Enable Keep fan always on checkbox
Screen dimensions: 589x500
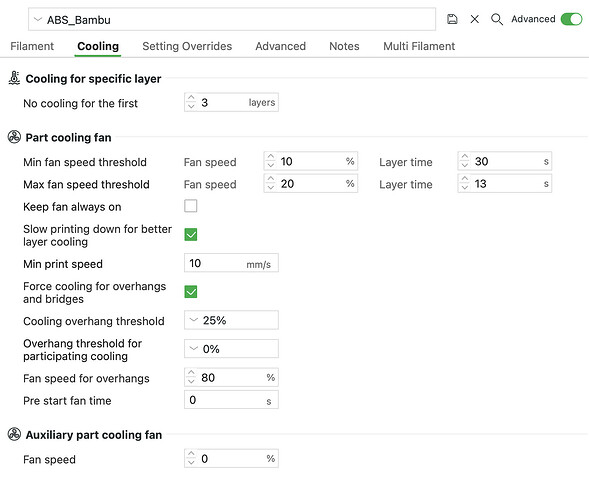pyautogui.click(x=191, y=206)
